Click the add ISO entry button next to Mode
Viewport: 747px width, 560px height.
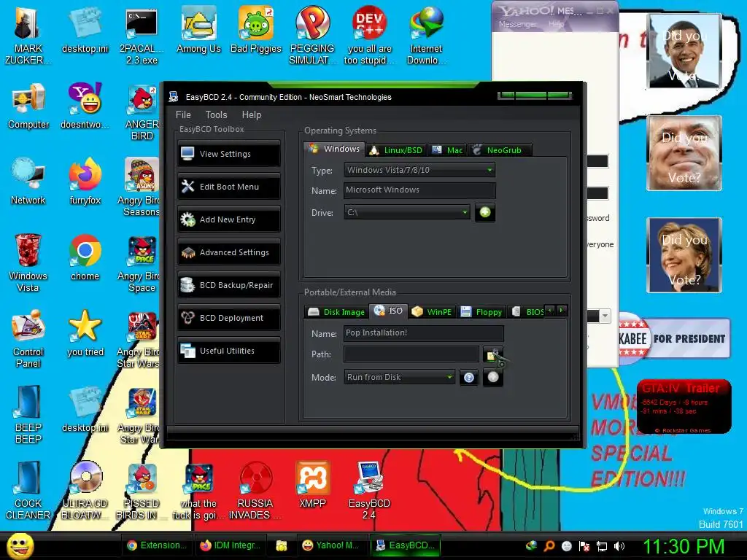(x=493, y=377)
